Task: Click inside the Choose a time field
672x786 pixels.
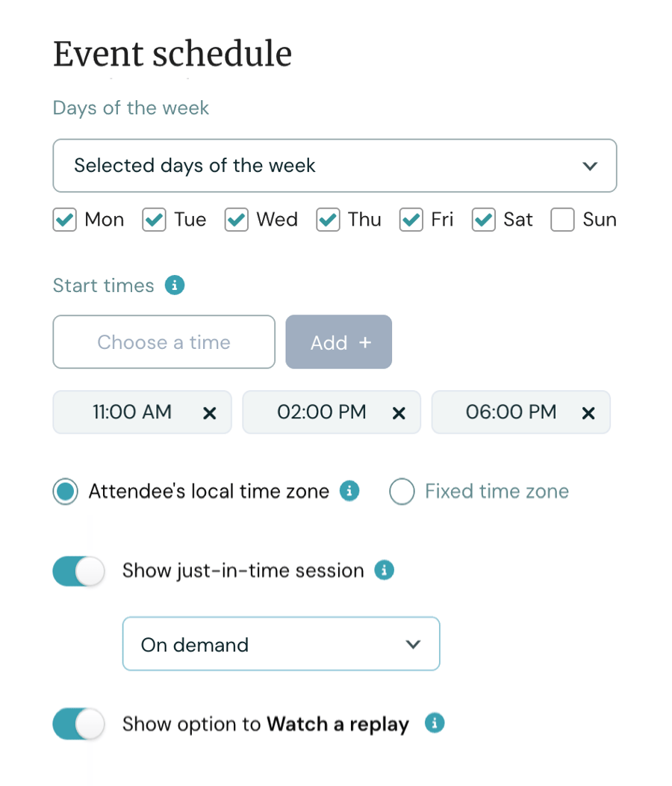Action: pos(164,341)
